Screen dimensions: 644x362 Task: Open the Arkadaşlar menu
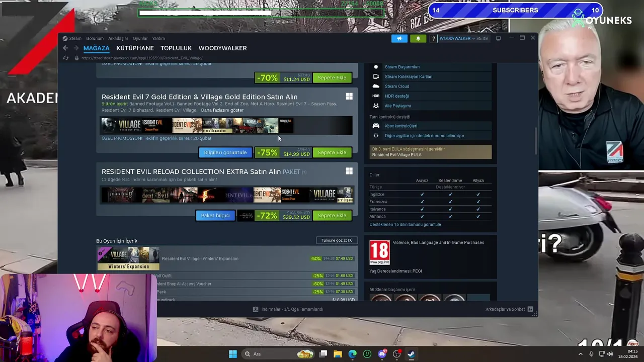pyautogui.click(x=118, y=38)
